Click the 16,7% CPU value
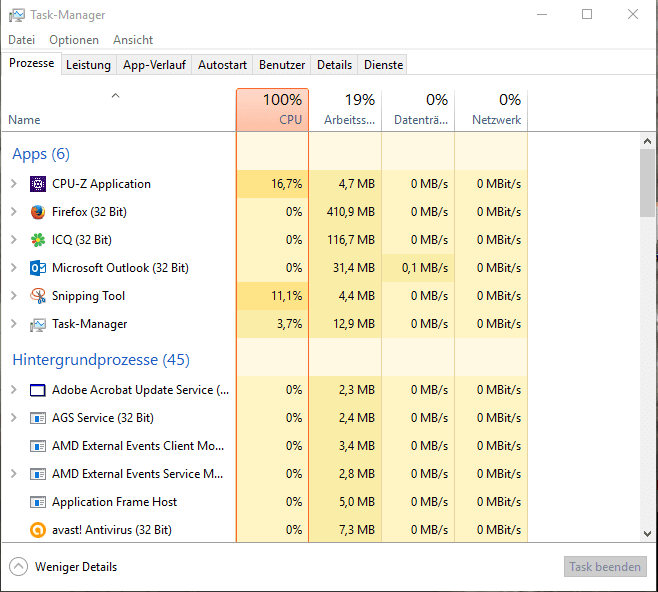This screenshot has height=592, width=658. (287, 184)
